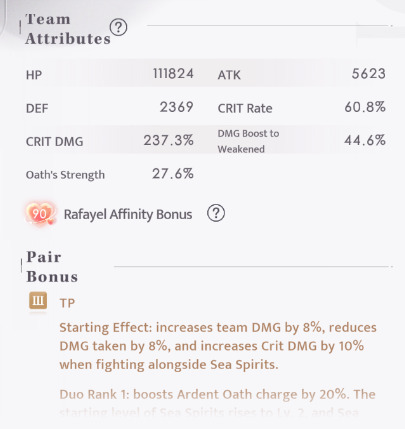Tap the Oath's Strength 27.6% entry
405x429 pixels.
[110, 174]
